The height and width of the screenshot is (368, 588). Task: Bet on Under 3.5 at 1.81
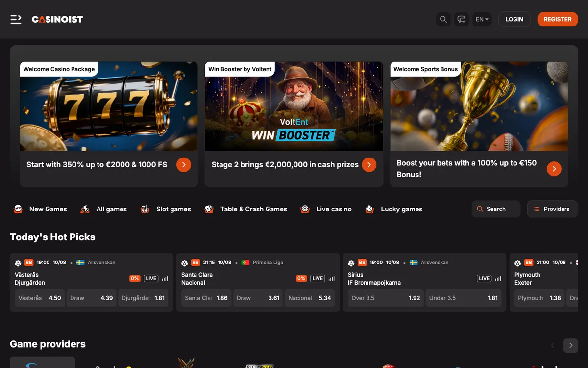[x=464, y=298]
